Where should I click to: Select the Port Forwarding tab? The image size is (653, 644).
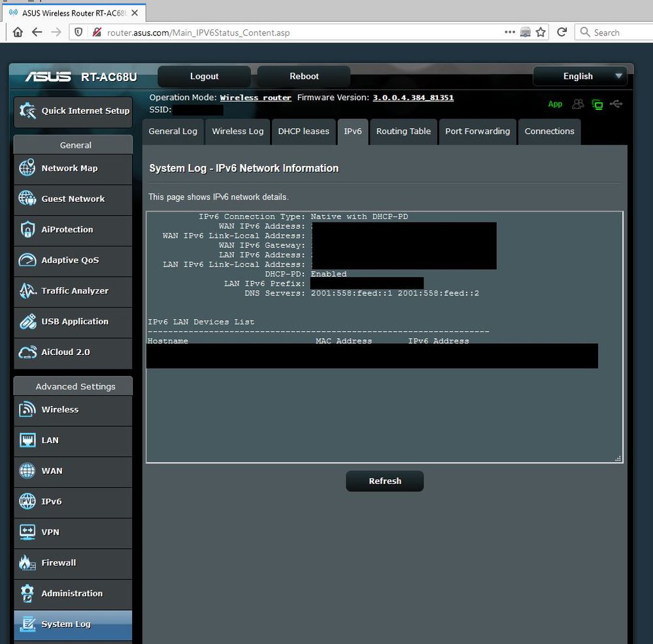click(477, 131)
